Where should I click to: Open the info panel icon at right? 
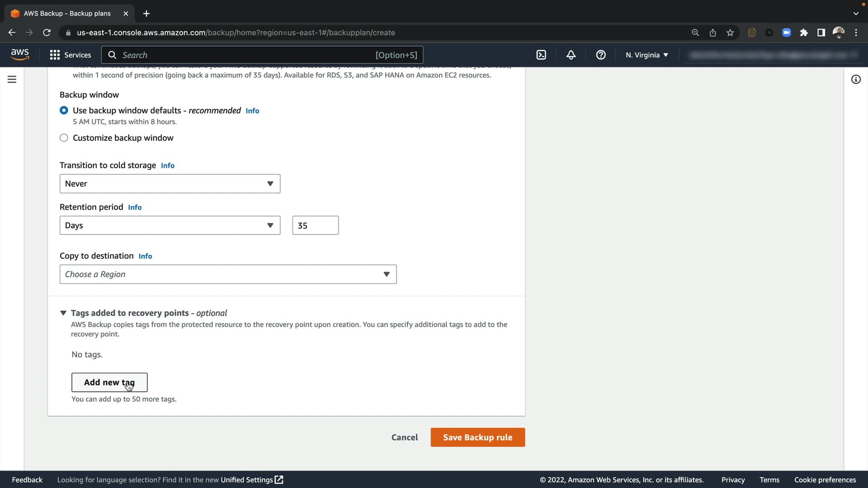pyautogui.click(x=856, y=80)
